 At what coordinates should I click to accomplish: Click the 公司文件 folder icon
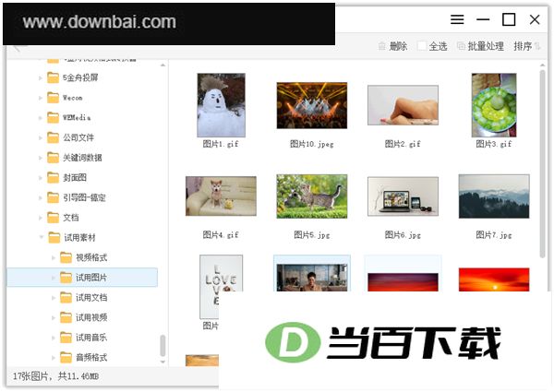[x=53, y=137]
